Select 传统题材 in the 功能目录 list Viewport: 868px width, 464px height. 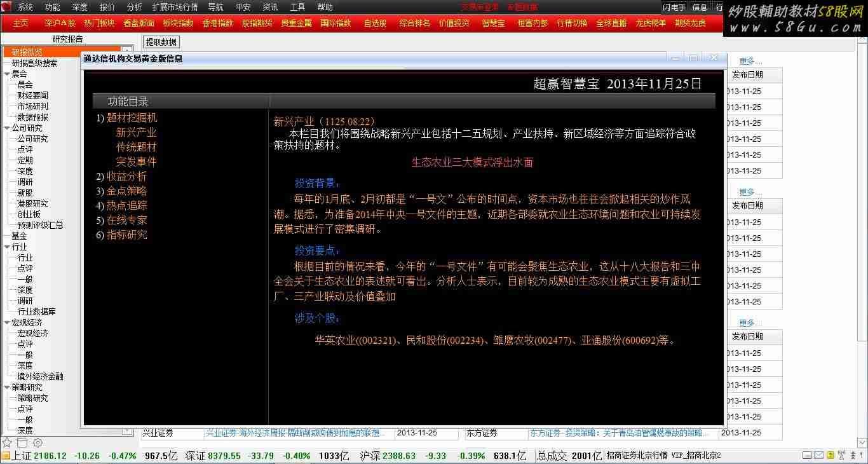tap(136, 147)
